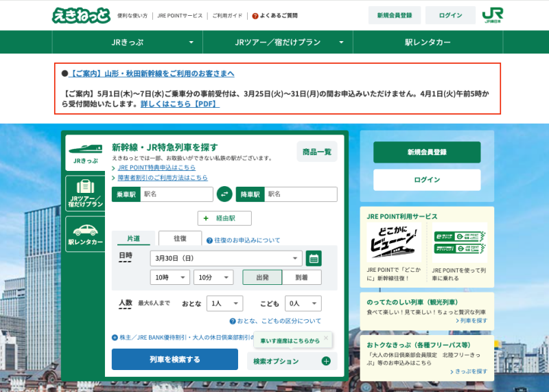549x392 pixels.
Task: Click the gray 新規会員登録 header button
Action: 395,15
